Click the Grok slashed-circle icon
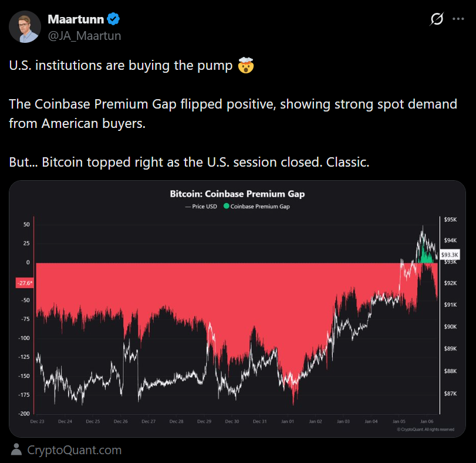Viewport: 476px width, 463px height. (436, 19)
